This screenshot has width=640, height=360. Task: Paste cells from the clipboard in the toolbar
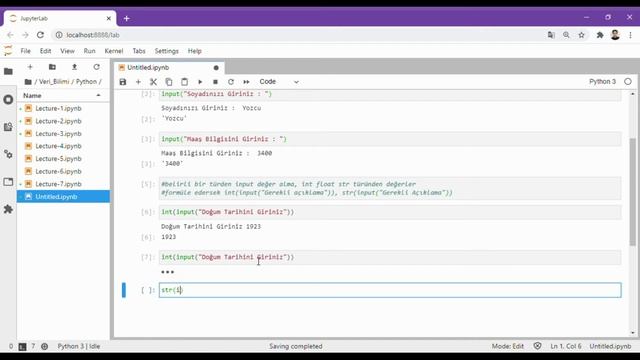pyautogui.click(x=184, y=82)
